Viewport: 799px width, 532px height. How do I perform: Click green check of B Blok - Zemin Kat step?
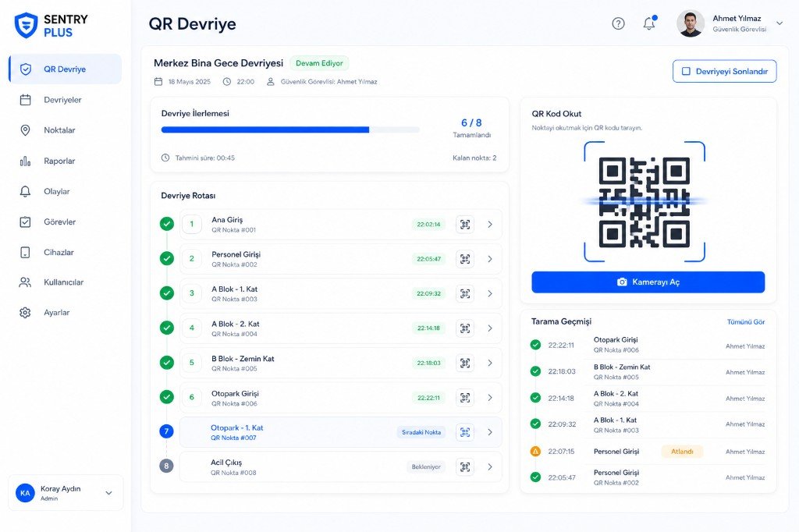click(x=167, y=362)
